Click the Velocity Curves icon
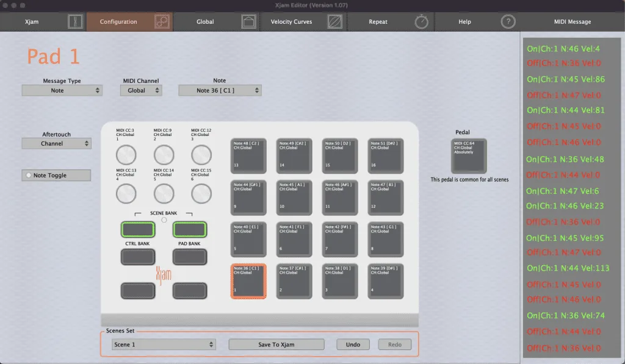This screenshot has height=364, width=625. (x=335, y=21)
